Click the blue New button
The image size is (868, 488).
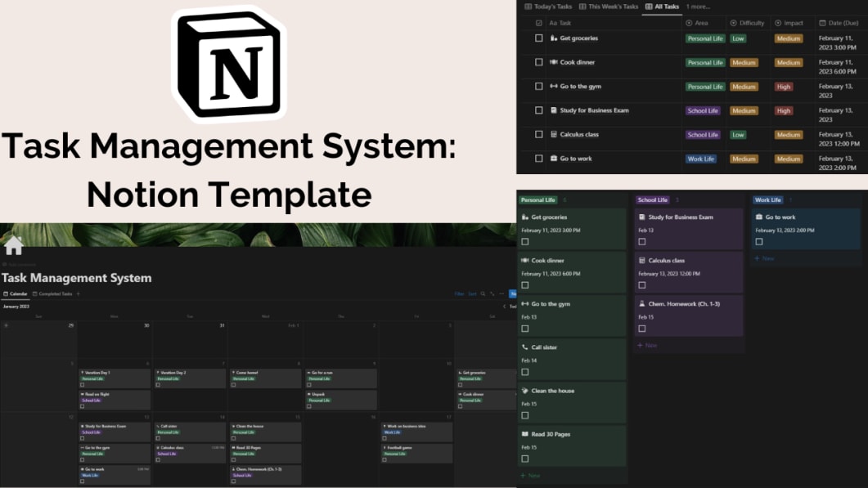pyautogui.click(x=513, y=293)
